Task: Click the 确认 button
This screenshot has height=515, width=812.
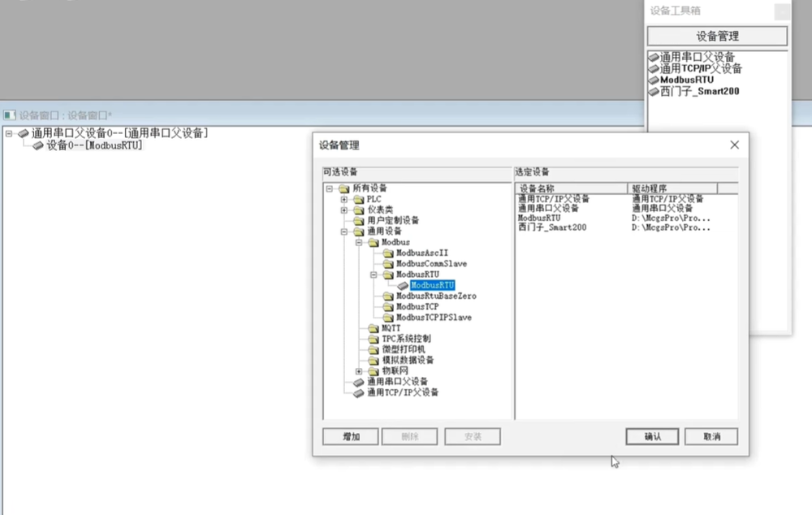Action: [652, 437]
